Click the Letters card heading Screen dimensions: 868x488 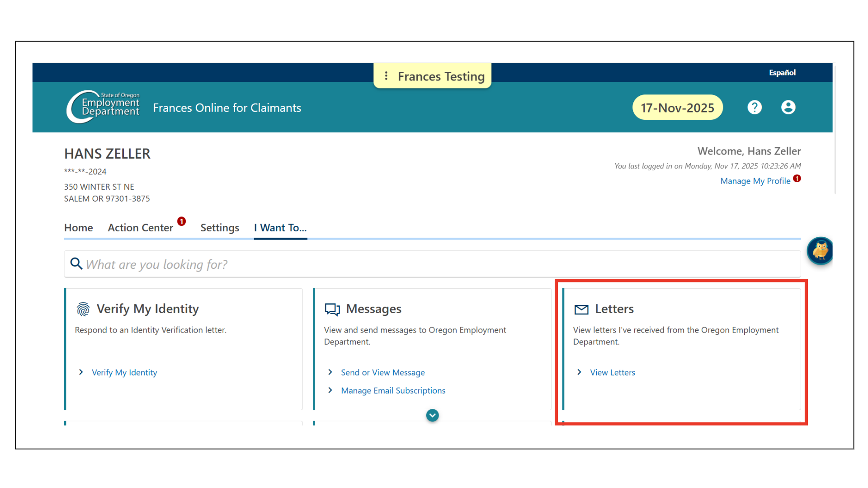click(x=614, y=309)
